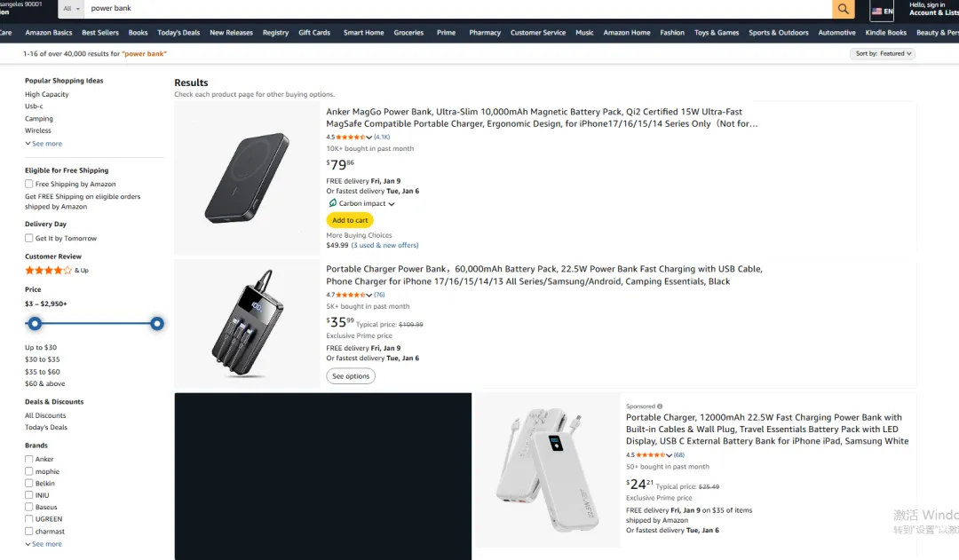Select four stars & up rating filter
The image size is (959, 560).
[x=49, y=270]
